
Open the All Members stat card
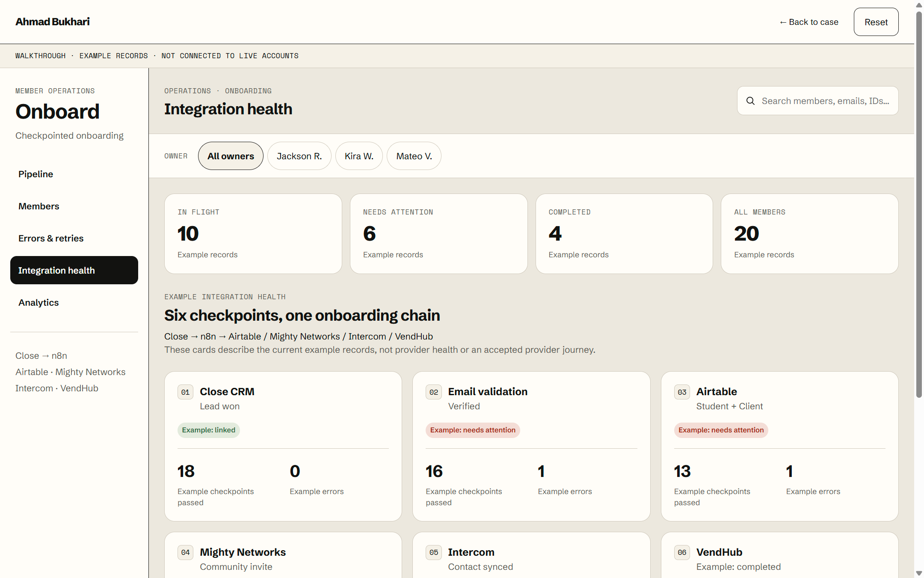(x=809, y=234)
